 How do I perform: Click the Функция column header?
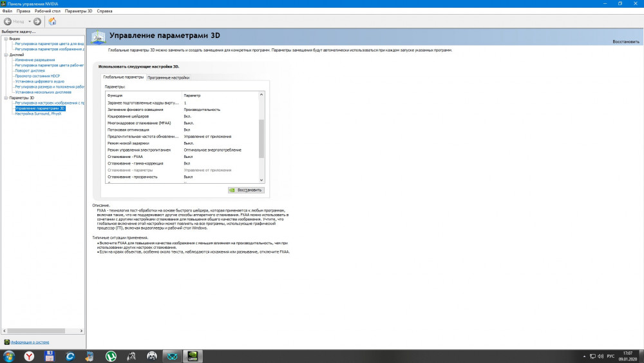[144, 95]
